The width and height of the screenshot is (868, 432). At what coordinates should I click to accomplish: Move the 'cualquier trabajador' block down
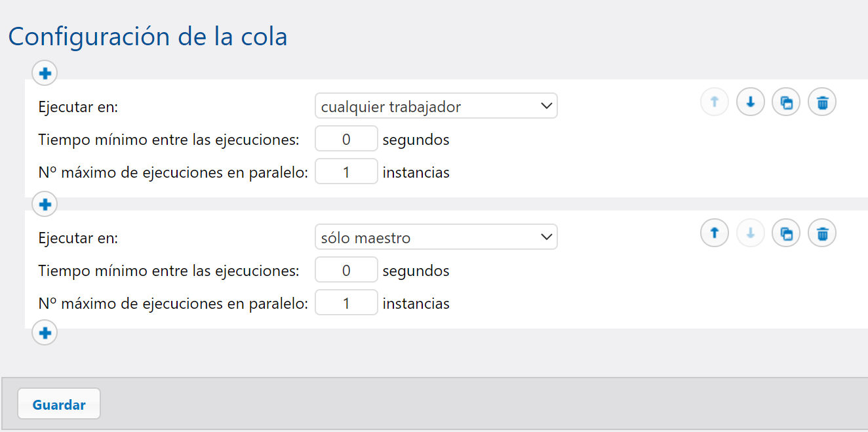pos(750,103)
